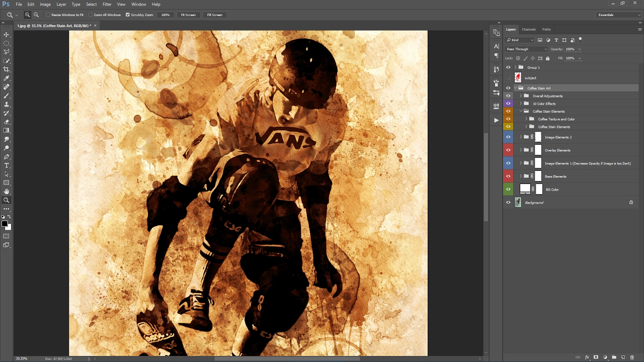The height and width of the screenshot is (362, 644).
Task: Toggle Quick Mask mode icon
Action: [x=7, y=236]
